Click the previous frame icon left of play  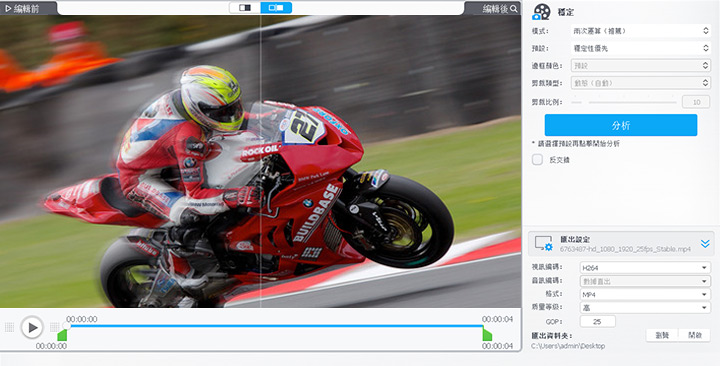[x=9, y=327]
